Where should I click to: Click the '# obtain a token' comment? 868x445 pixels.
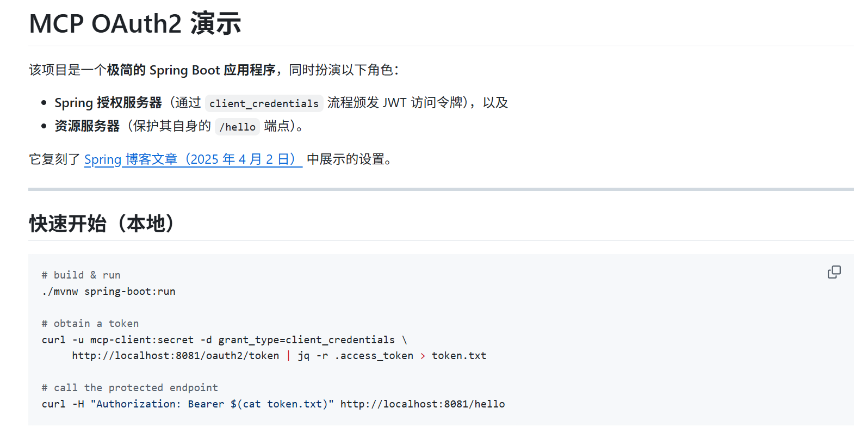[x=90, y=324]
